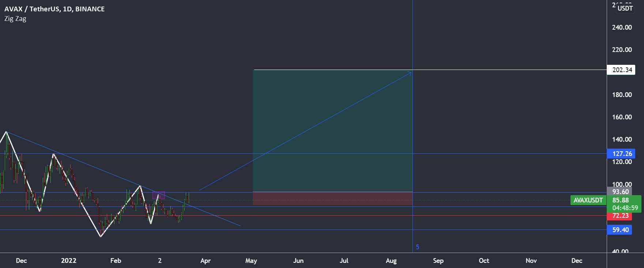The height and width of the screenshot is (268, 644).
Task: Click the Nov label on the time axis
Action: click(x=531, y=261)
